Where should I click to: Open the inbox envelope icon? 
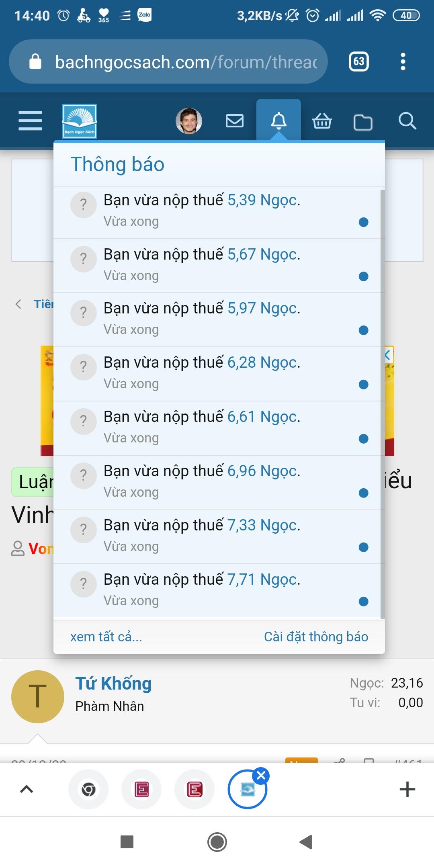(235, 121)
